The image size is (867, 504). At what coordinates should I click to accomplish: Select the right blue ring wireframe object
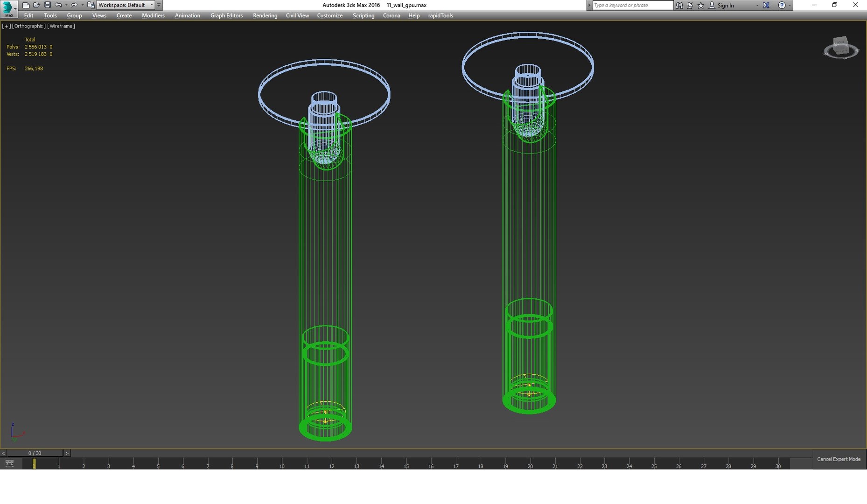[528, 66]
